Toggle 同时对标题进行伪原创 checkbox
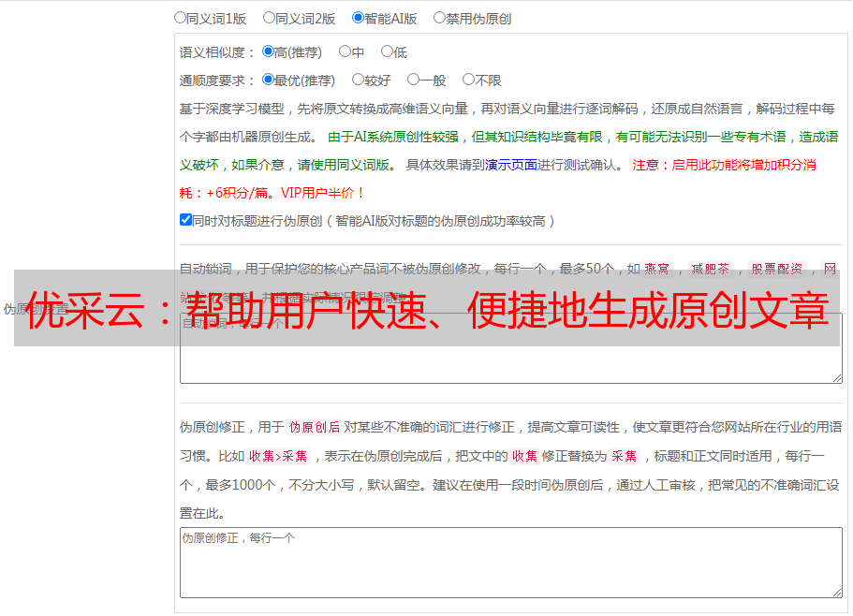The height and width of the screenshot is (616, 853). click(185, 220)
